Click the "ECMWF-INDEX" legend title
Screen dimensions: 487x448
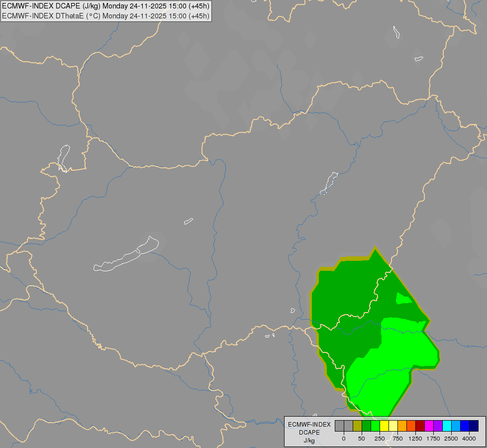(x=309, y=425)
